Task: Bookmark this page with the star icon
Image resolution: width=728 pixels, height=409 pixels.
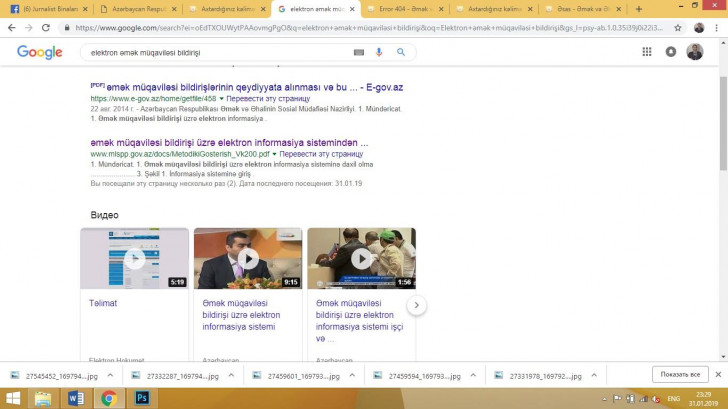Action: (x=678, y=28)
